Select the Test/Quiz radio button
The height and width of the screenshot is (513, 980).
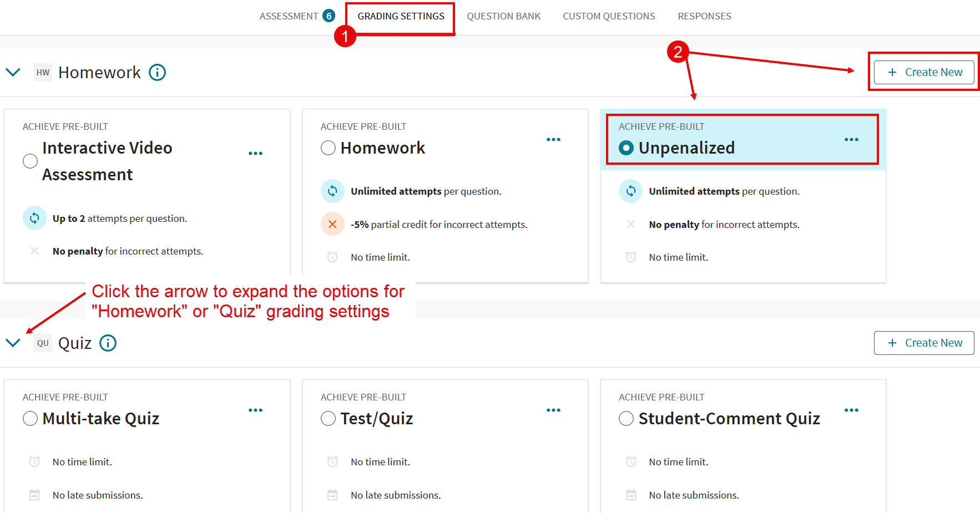click(328, 418)
